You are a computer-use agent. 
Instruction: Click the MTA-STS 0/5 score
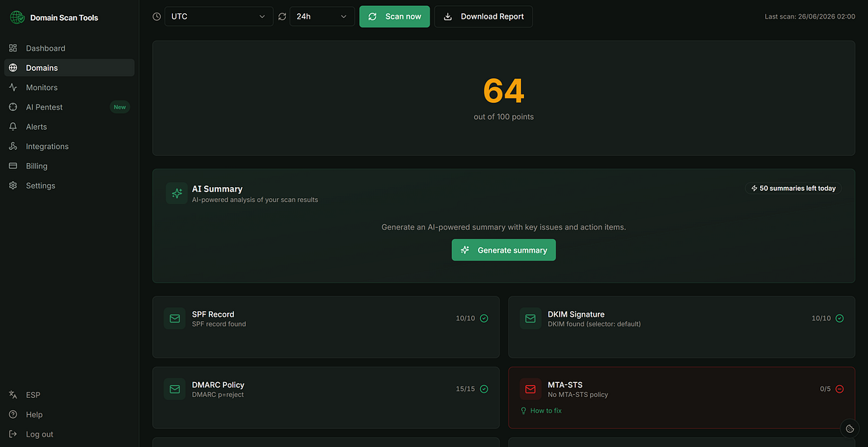click(x=826, y=389)
